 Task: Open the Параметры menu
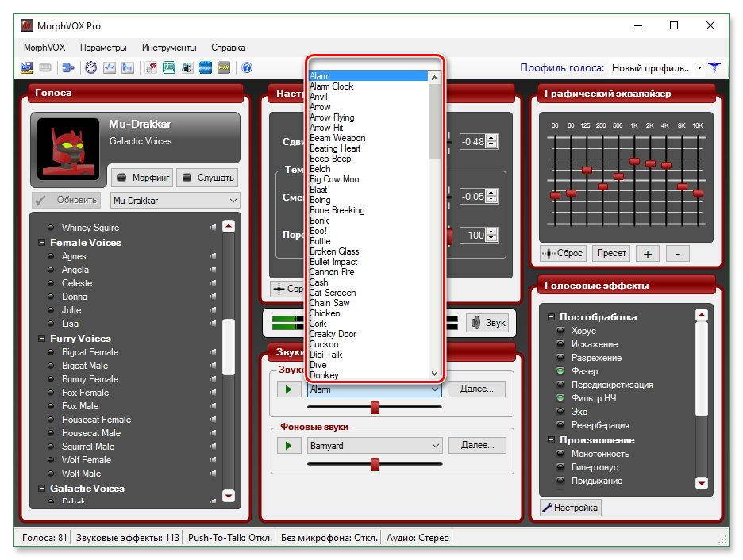[x=102, y=48]
